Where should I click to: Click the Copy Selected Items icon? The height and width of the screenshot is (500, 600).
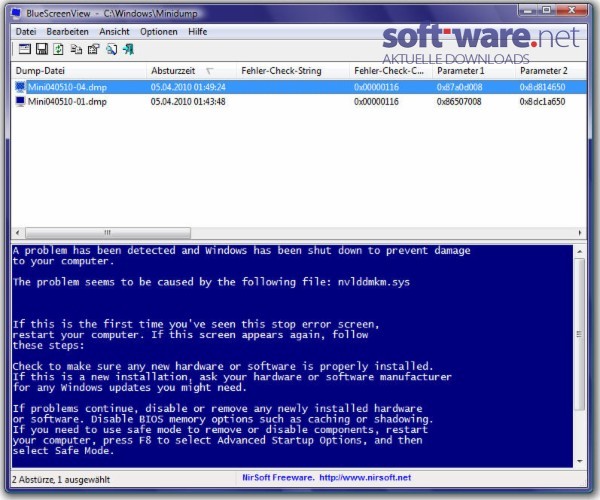[x=76, y=49]
